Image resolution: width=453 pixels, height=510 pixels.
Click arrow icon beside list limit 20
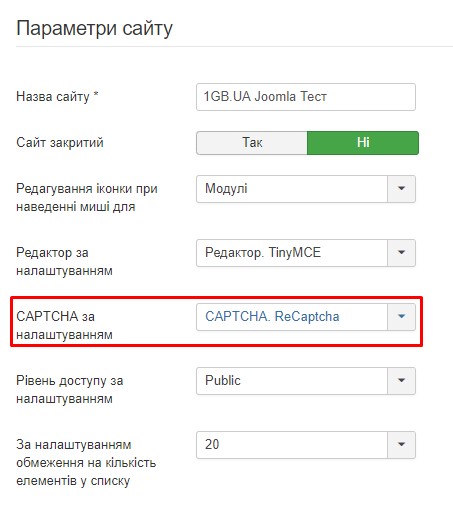pos(401,445)
